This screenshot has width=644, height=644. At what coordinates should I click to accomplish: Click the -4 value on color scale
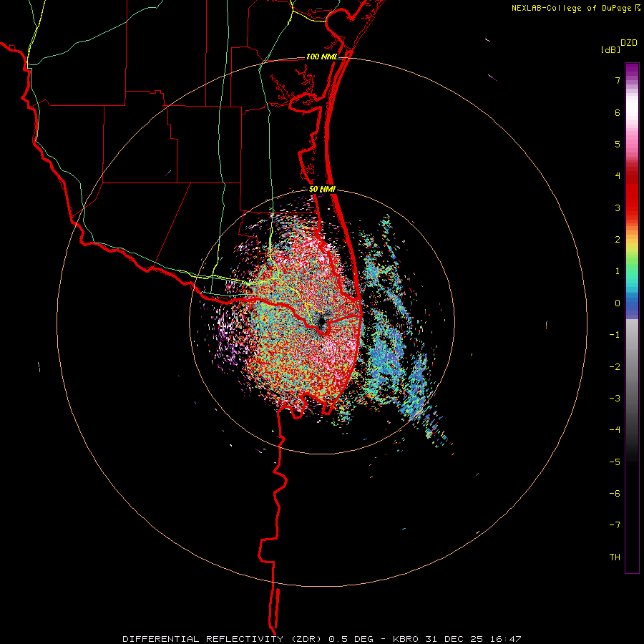click(615, 430)
